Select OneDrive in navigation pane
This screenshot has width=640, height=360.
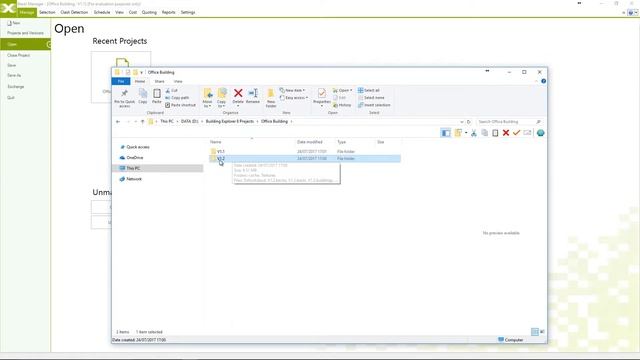coord(131,158)
